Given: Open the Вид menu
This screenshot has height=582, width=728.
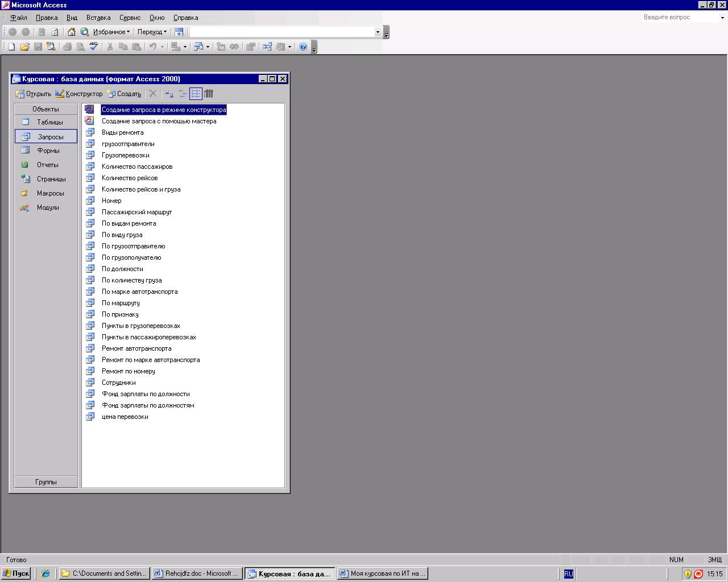Looking at the screenshot, I should click(x=72, y=18).
